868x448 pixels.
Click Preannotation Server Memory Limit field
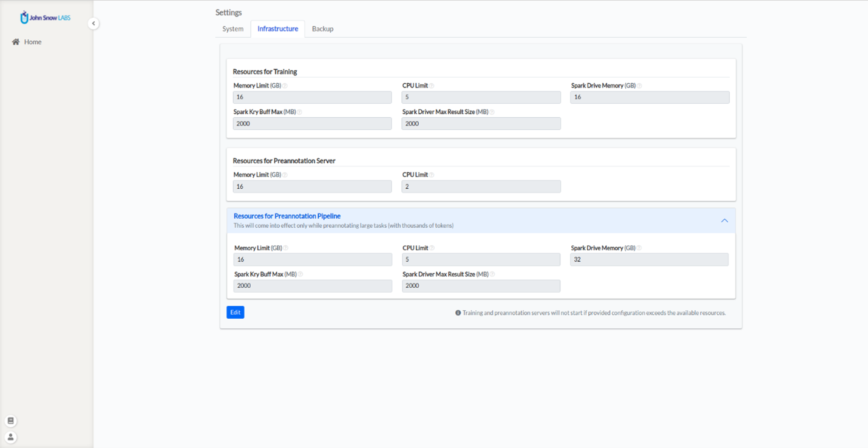point(313,187)
